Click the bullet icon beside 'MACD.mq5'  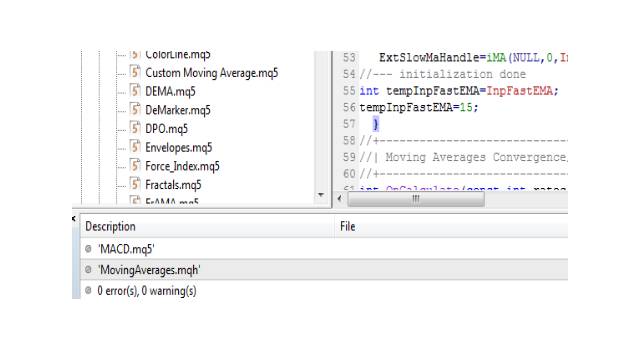[x=88, y=249]
